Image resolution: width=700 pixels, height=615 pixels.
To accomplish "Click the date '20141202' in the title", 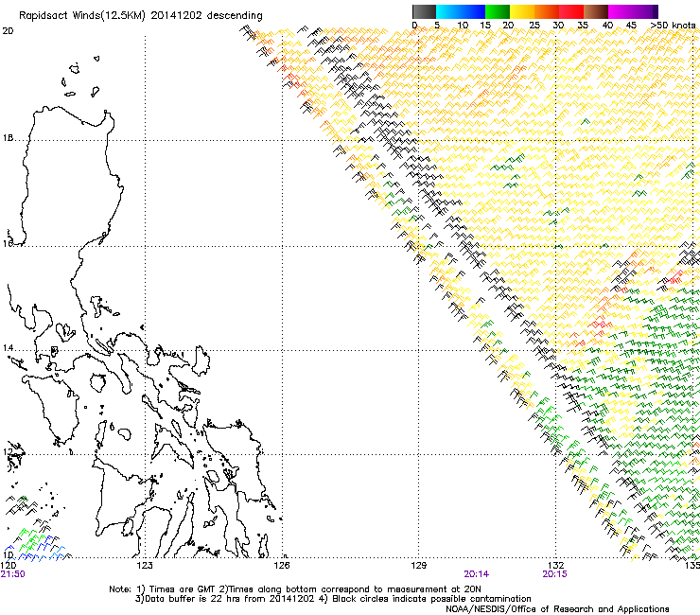I will coord(176,15).
